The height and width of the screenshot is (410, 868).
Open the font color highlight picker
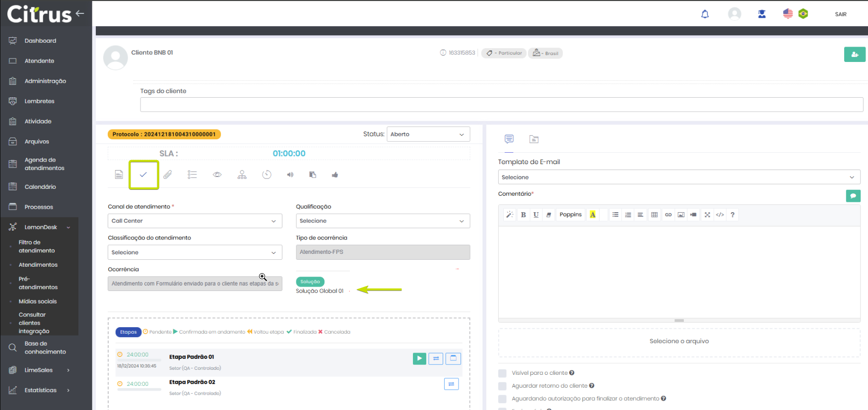(x=593, y=215)
